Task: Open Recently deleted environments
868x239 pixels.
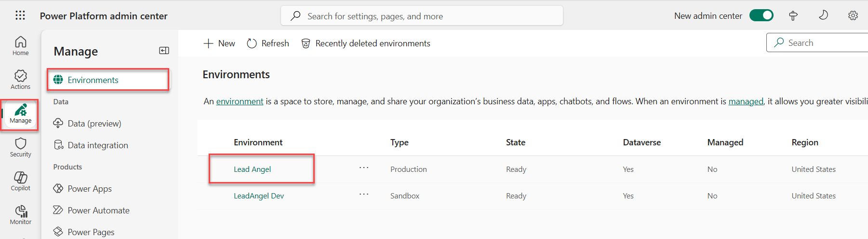Action: tap(366, 43)
